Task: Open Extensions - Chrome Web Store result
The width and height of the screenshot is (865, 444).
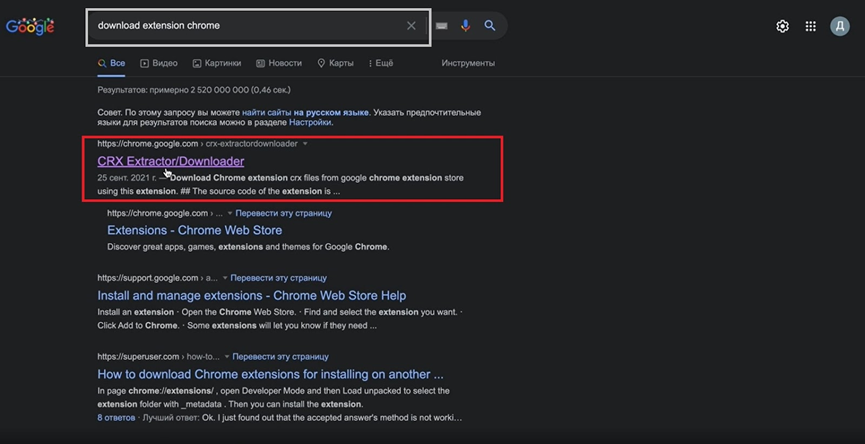Action: coord(194,230)
